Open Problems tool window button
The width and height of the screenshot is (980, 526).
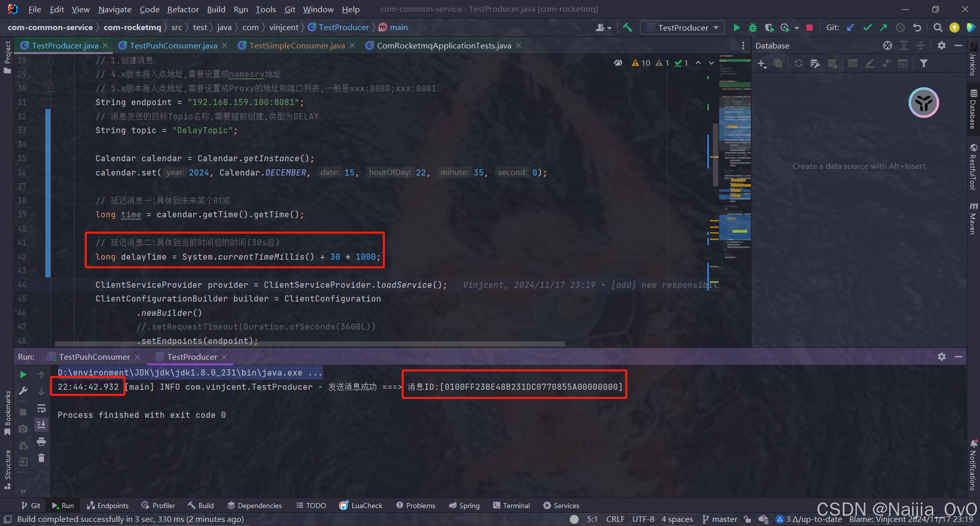[415, 506]
